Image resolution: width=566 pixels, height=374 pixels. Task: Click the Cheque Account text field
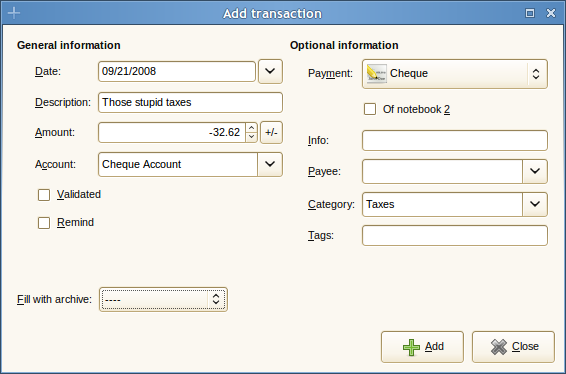pos(178,164)
